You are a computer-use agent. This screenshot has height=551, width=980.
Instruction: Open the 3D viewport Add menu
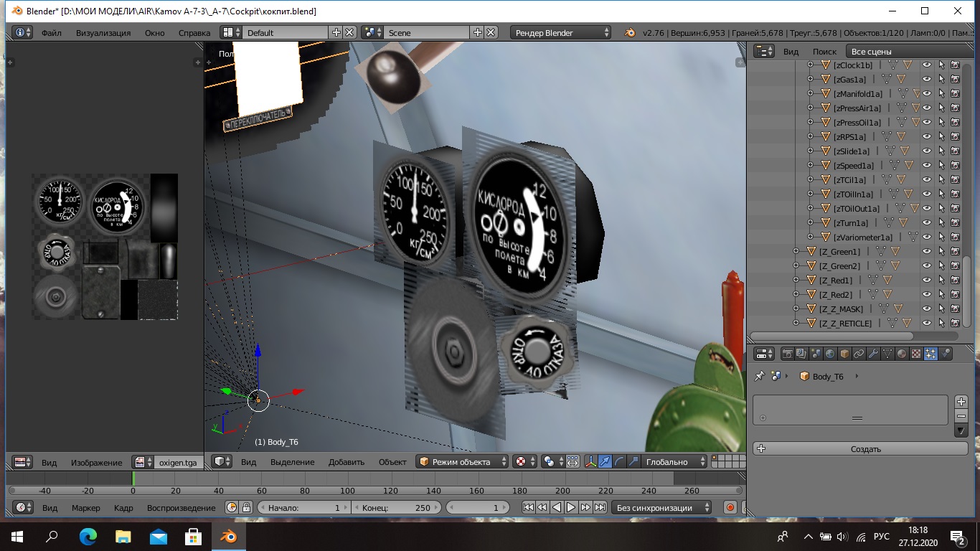(347, 461)
